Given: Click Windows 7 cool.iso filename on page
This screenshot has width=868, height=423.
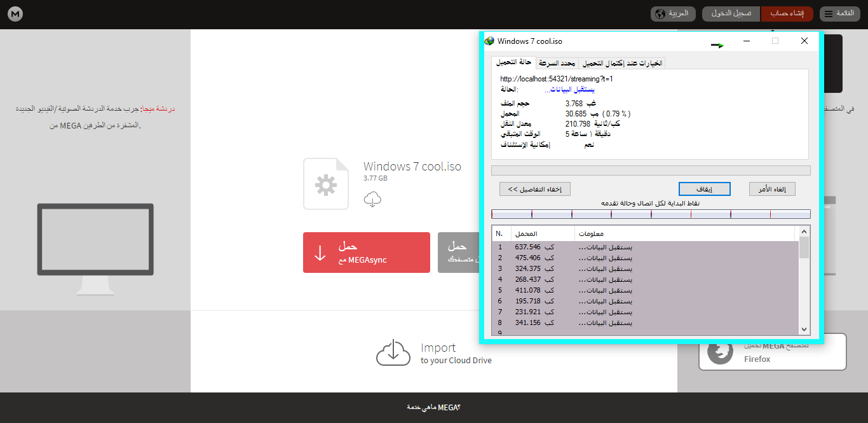Looking at the screenshot, I should click(x=412, y=167).
